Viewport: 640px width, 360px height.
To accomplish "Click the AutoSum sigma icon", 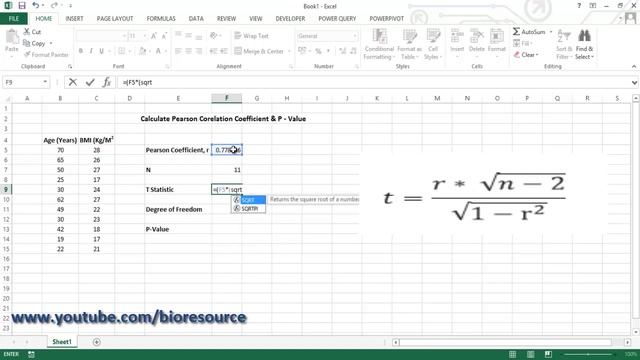I will coord(516,31).
